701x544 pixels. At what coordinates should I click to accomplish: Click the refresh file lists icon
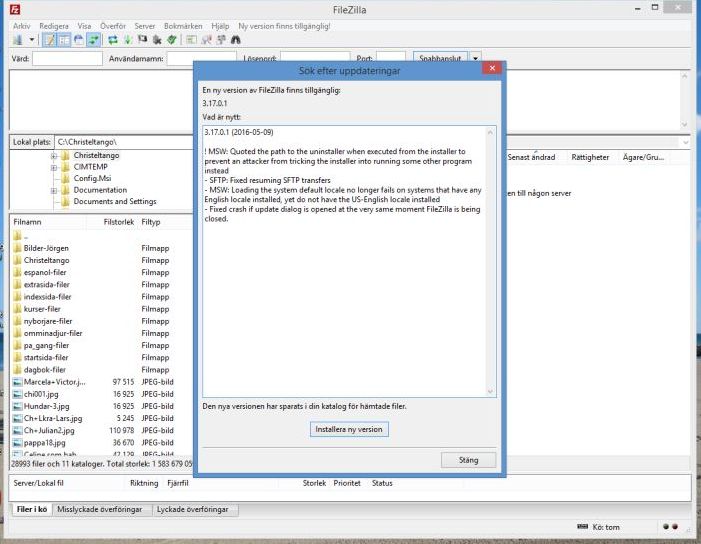click(113, 40)
